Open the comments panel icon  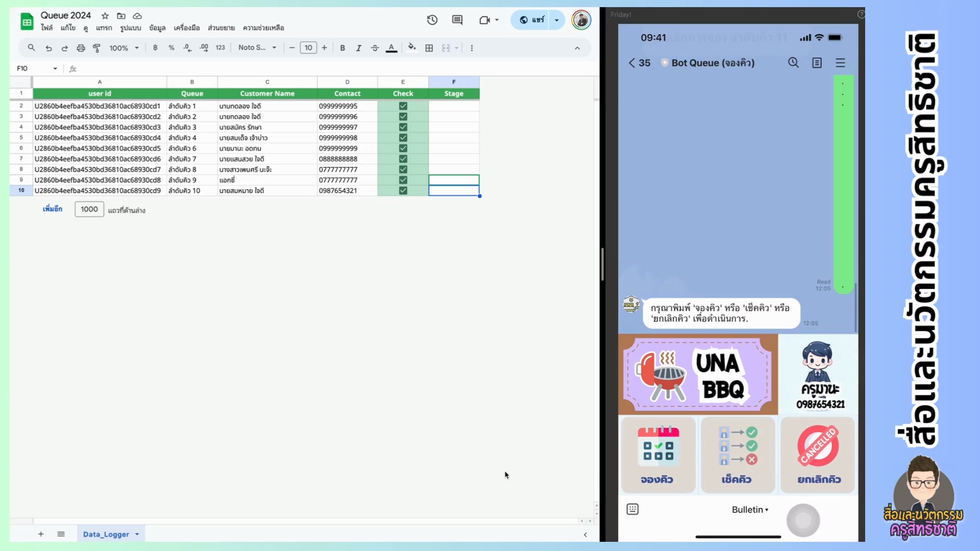pos(457,20)
